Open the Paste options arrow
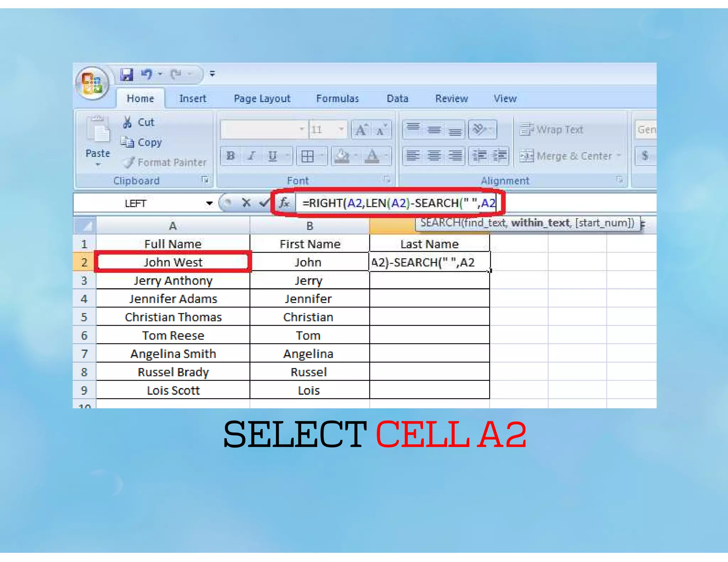 coord(98,165)
